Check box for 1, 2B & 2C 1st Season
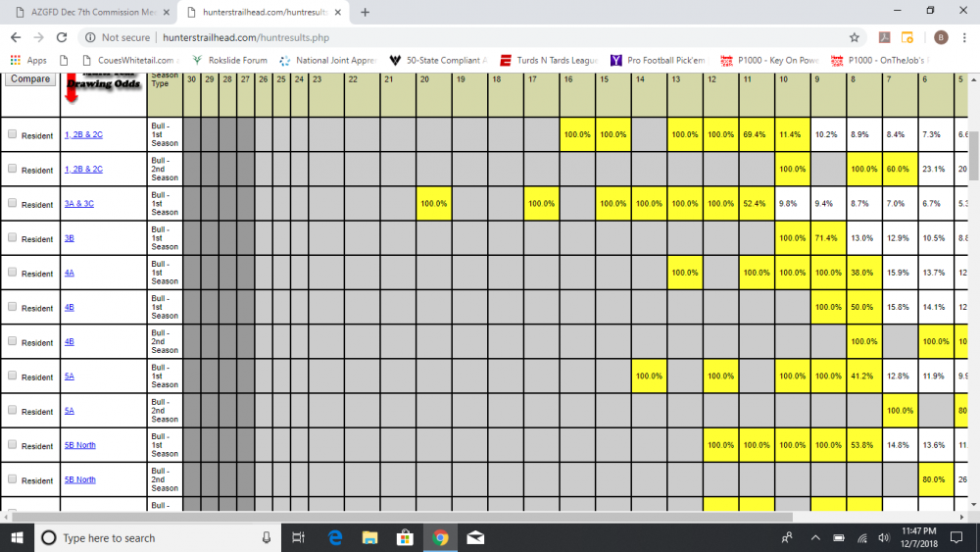The image size is (980, 552). coord(12,133)
